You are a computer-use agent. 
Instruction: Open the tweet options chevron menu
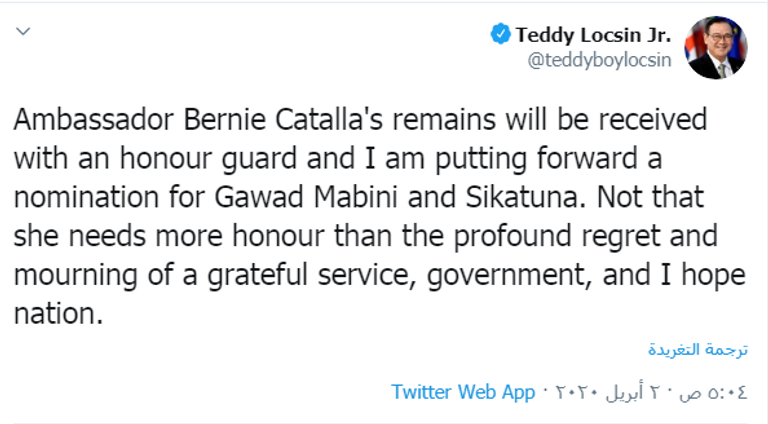tap(25, 33)
